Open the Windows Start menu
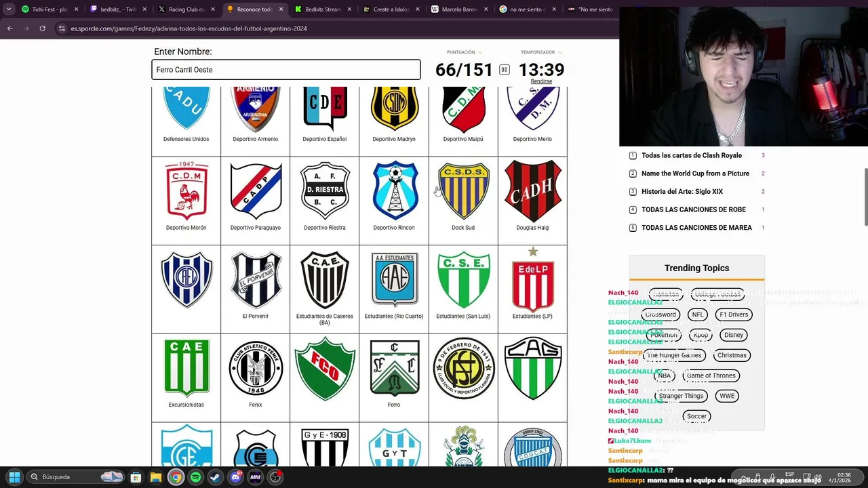 [14, 476]
